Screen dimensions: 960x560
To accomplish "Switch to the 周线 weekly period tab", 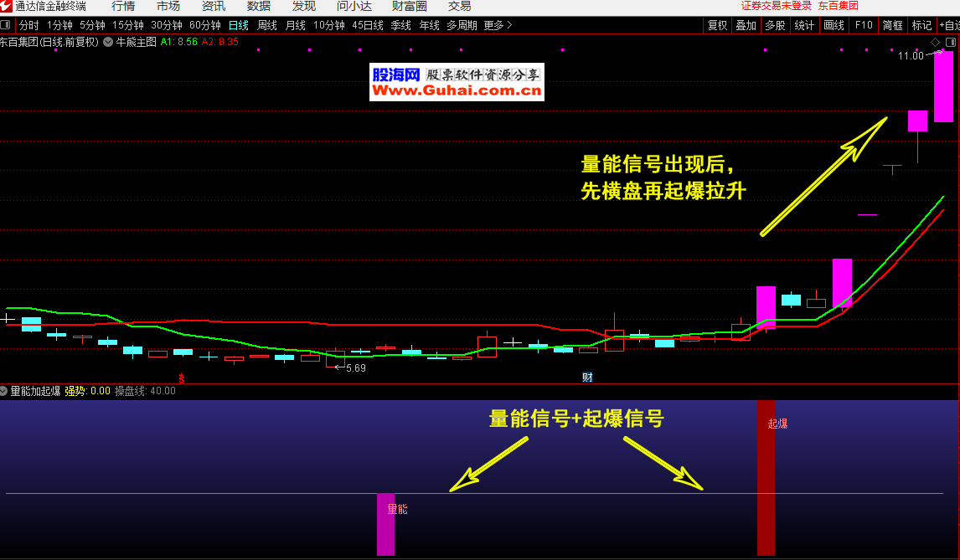I will click(266, 25).
